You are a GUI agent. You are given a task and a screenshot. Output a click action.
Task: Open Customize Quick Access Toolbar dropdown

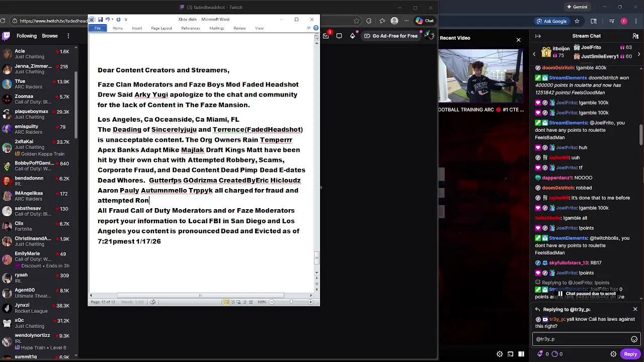pos(126,20)
